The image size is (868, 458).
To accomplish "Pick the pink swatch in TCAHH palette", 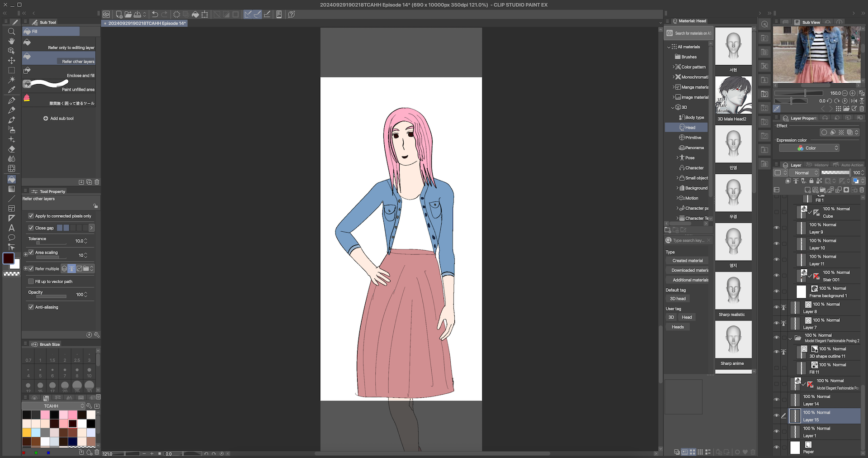I will (45, 415).
